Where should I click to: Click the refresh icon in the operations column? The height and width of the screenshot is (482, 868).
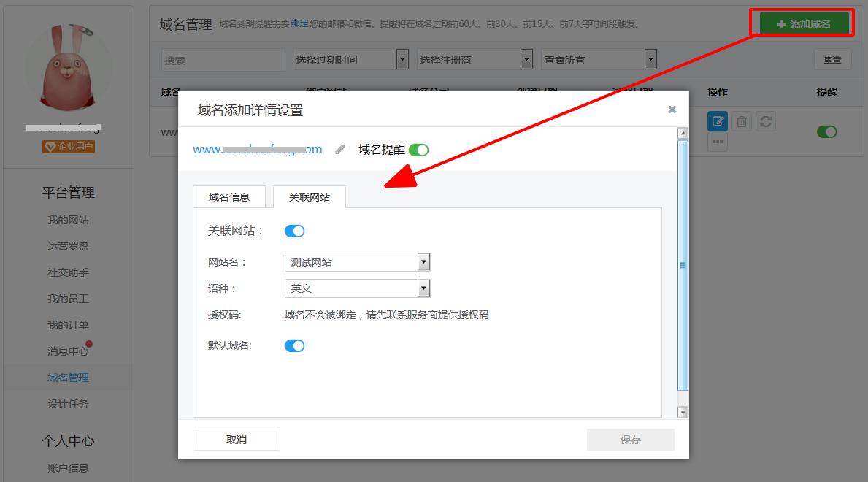click(765, 121)
